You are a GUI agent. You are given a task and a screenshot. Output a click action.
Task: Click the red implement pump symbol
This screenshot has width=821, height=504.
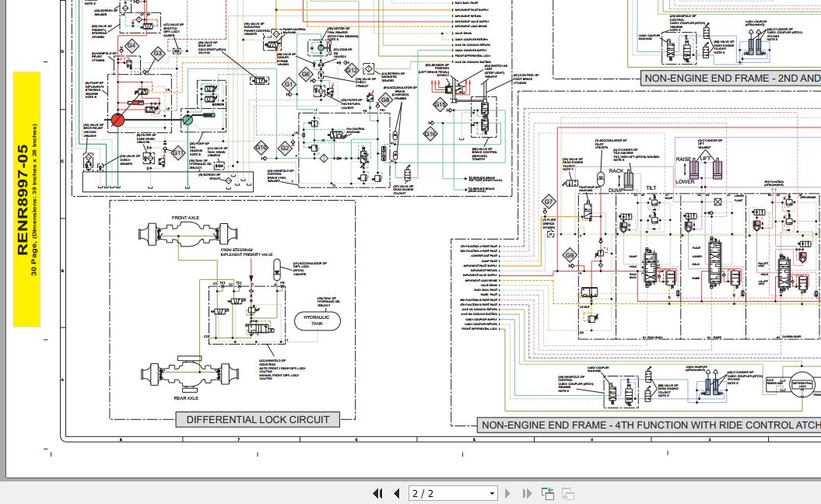(x=118, y=121)
